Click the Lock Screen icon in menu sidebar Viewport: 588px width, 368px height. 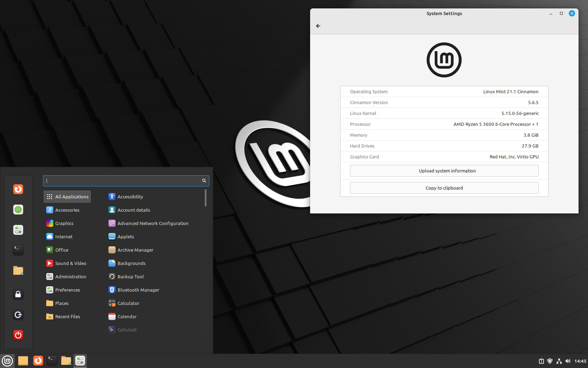click(18, 294)
